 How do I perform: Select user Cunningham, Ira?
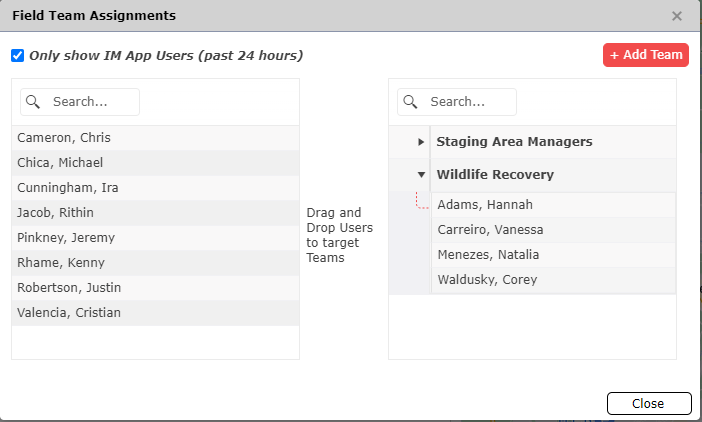(67, 188)
